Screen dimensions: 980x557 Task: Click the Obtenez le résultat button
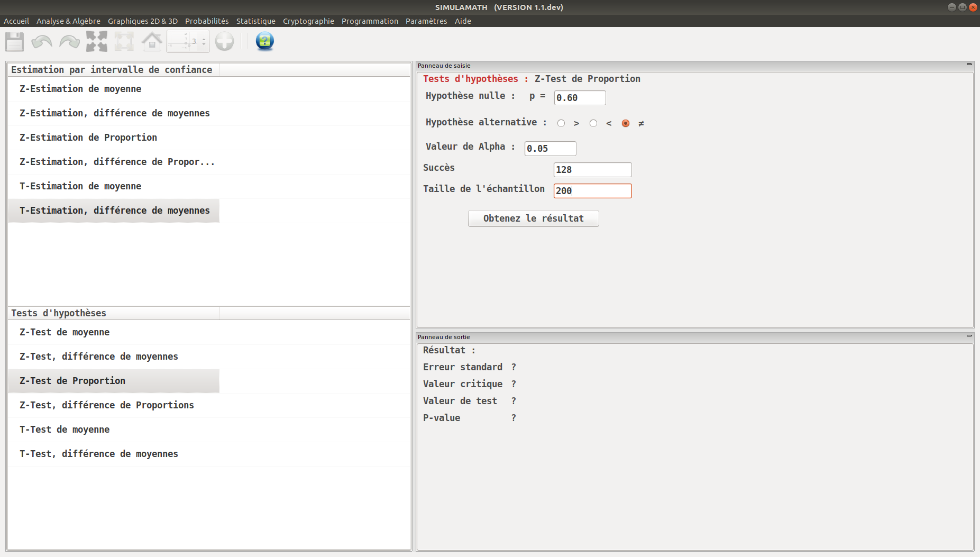tap(533, 218)
